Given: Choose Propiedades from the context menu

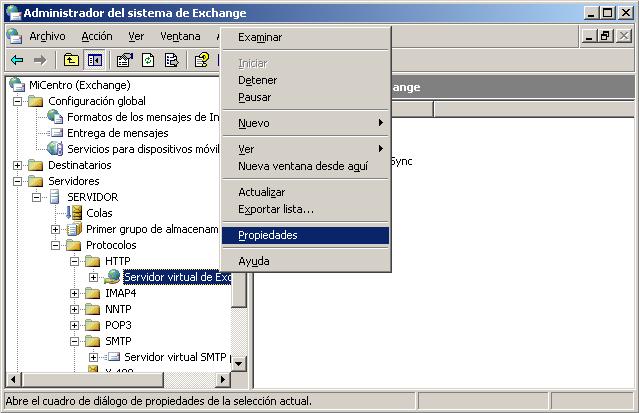Looking at the screenshot, I should coord(267,235).
